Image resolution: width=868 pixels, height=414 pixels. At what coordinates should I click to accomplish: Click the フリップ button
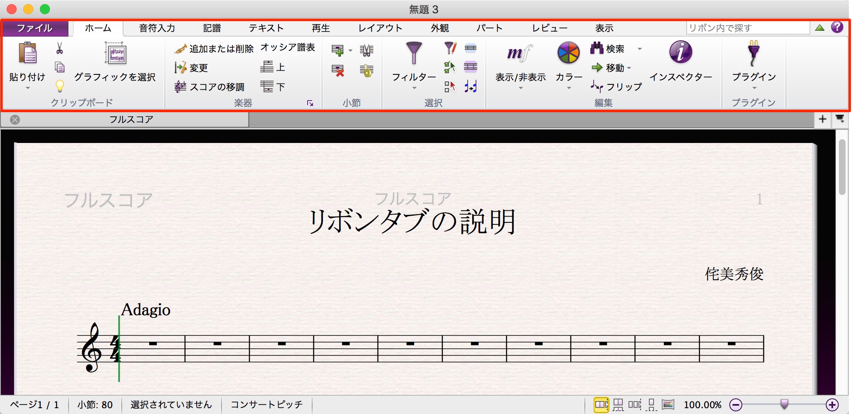click(616, 86)
